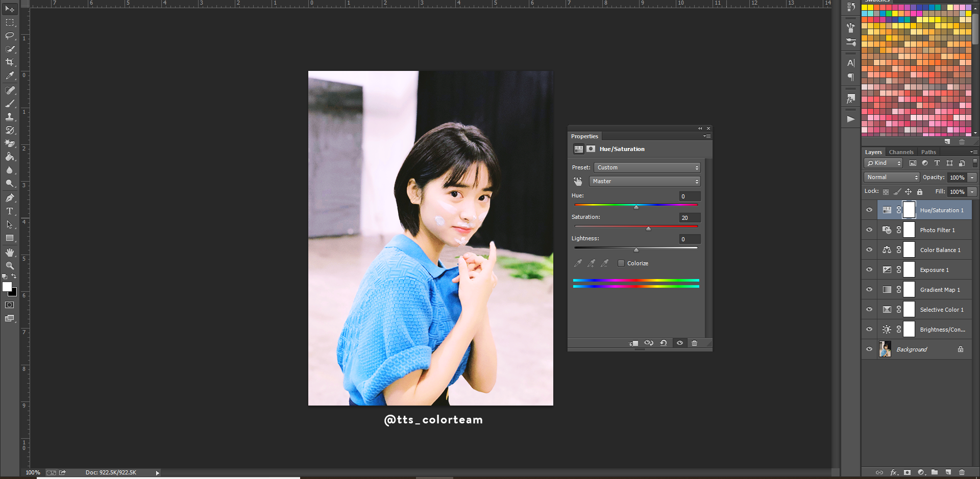Select the Rectangle shape tool
This screenshot has height=479, width=980.
tap(10, 238)
